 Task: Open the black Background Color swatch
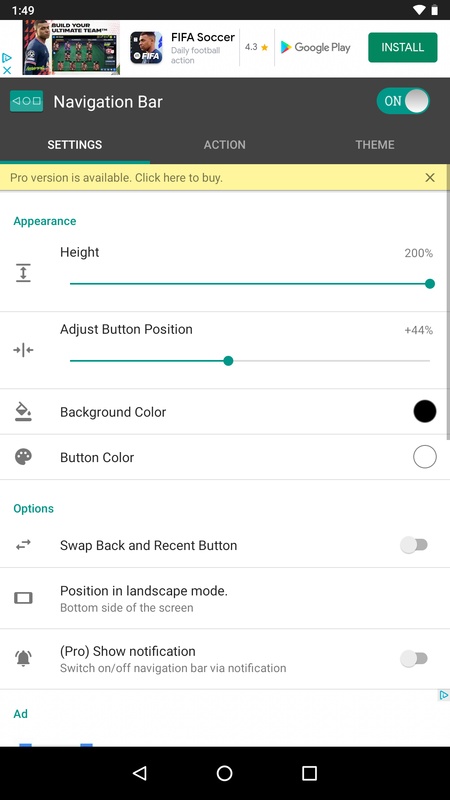[424, 411]
